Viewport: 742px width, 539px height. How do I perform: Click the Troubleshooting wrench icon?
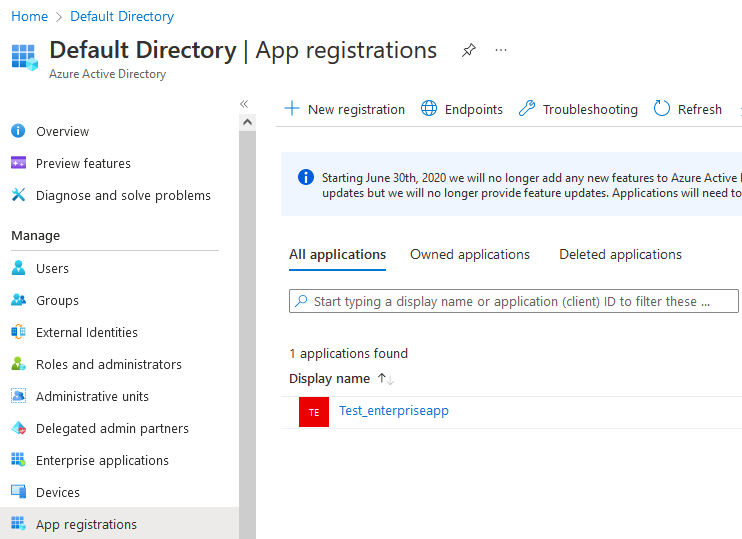click(527, 108)
